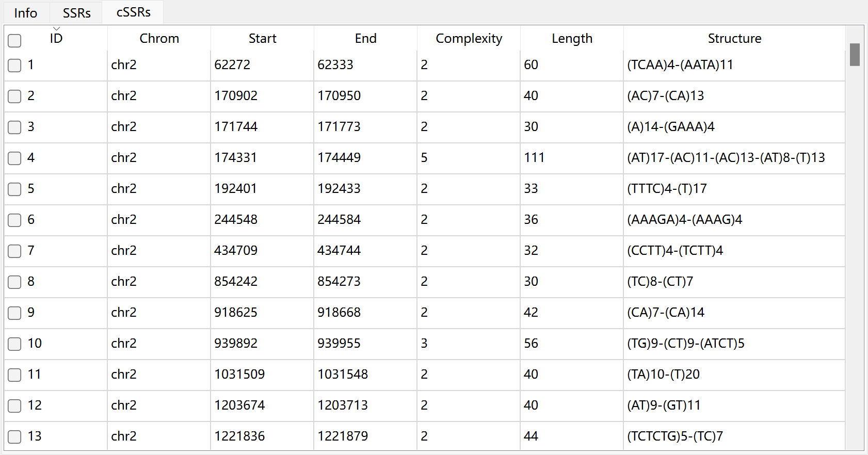Select Start cell 192401
This screenshot has height=455, width=868.
click(x=262, y=189)
